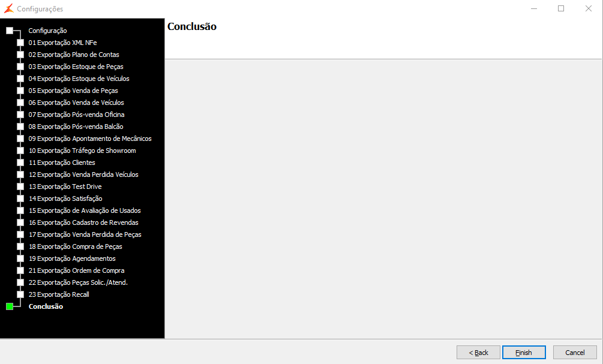Jump to 11 Exportação Clientes
Image resolution: width=603 pixels, height=364 pixels.
point(62,163)
